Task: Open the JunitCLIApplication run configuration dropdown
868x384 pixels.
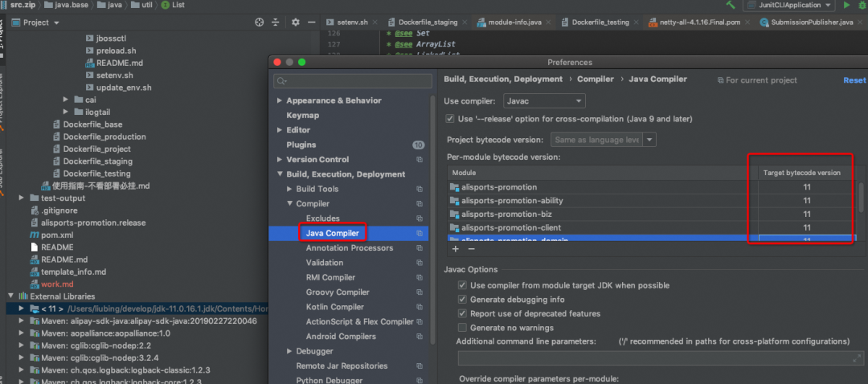Action: pos(789,5)
